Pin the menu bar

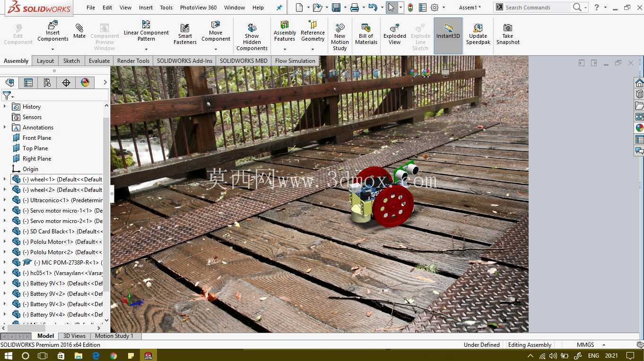pyautogui.click(x=279, y=8)
